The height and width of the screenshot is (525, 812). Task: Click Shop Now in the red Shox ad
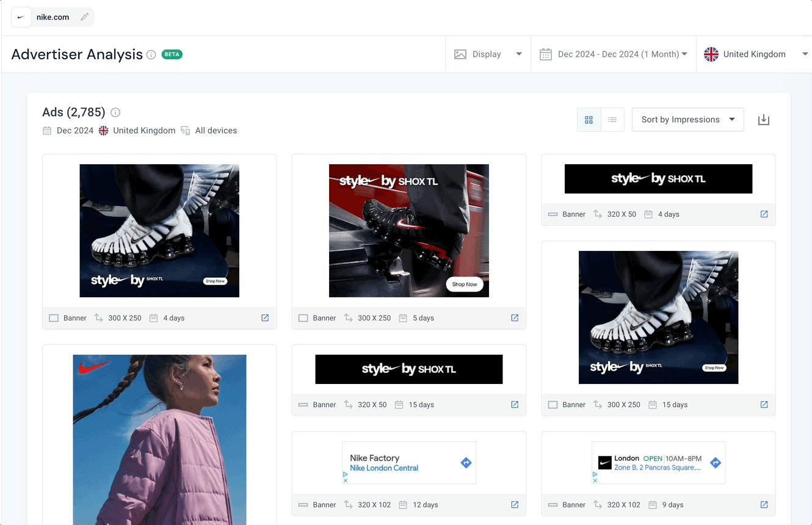[465, 284]
